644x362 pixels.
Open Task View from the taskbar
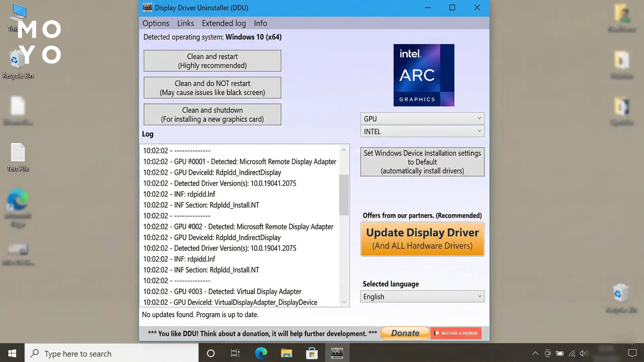tap(235, 353)
